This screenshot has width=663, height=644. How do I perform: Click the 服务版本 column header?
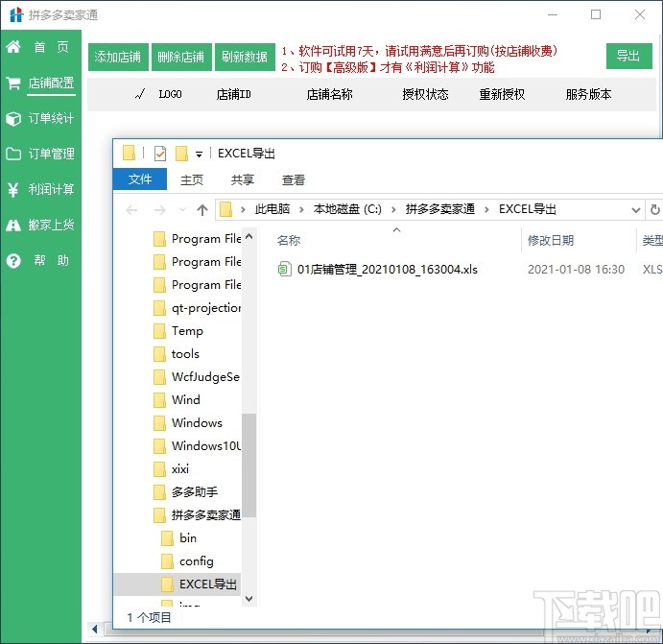point(588,94)
